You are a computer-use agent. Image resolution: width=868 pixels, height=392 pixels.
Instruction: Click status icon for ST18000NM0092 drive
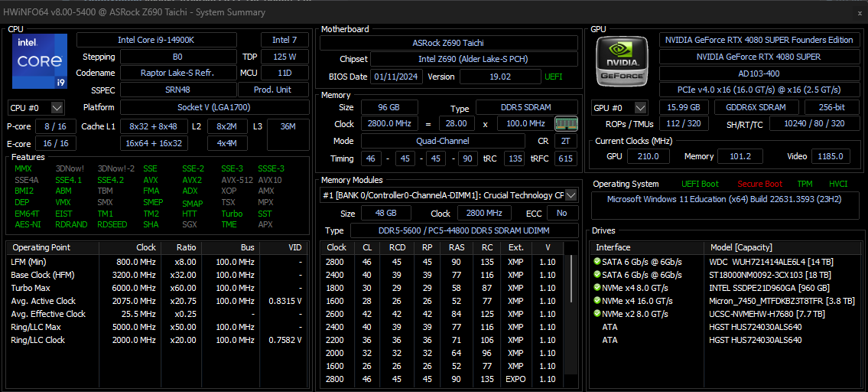pyautogui.click(x=597, y=275)
